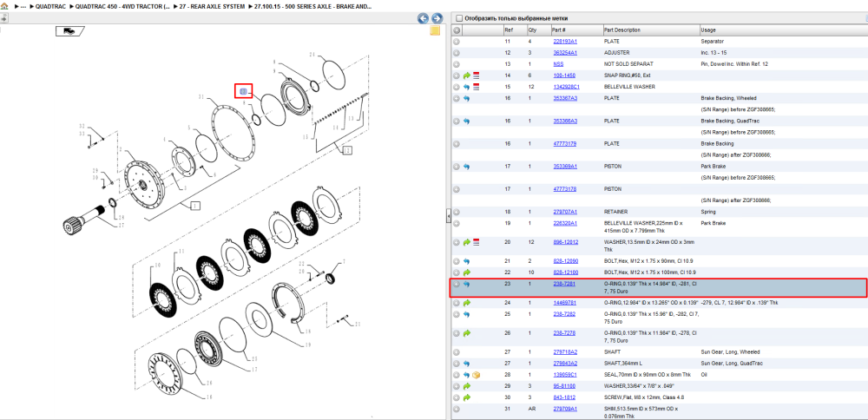Click blue arrow icon on SHAFT 279843A2 row

pos(467,364)
